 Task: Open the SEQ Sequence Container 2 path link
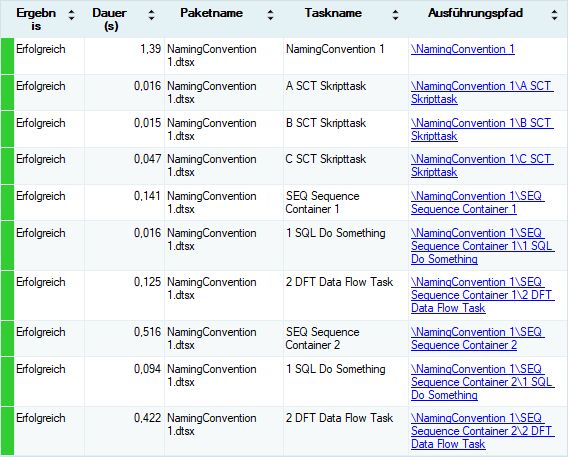(x=477, y=338)
